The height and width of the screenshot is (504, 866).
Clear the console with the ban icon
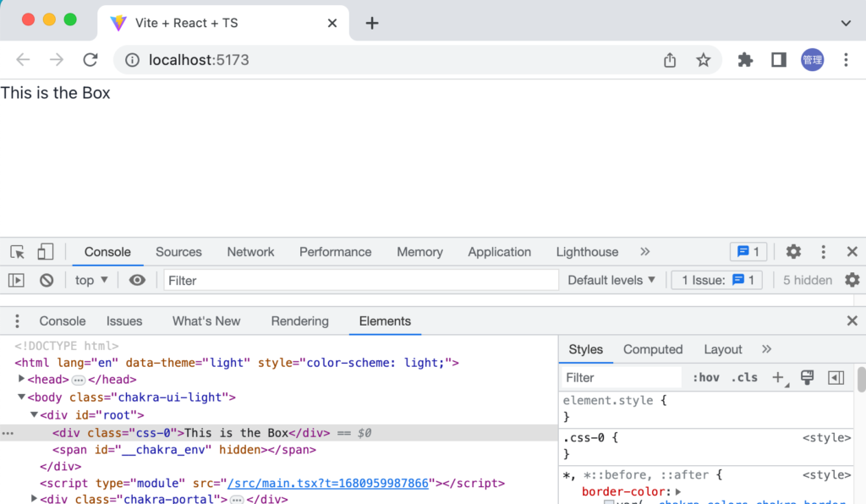coord(47,281)
